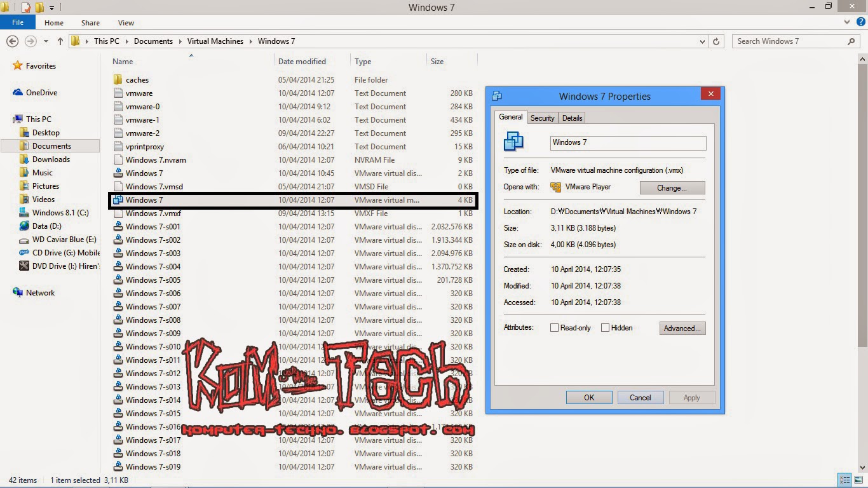Click the Data (D:) drive icon
This screenshot has width=868, height=488.
click(x=24, y=226)
